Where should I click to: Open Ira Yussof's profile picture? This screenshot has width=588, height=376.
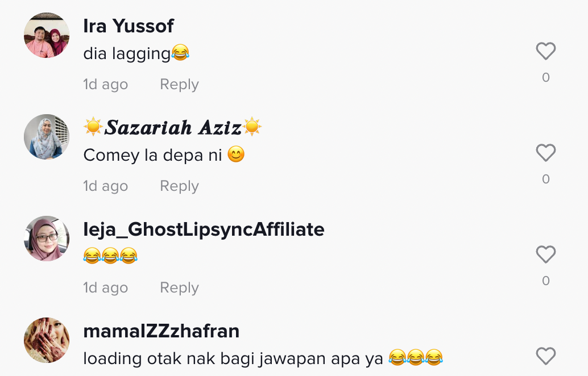click(x=47, y=35)
